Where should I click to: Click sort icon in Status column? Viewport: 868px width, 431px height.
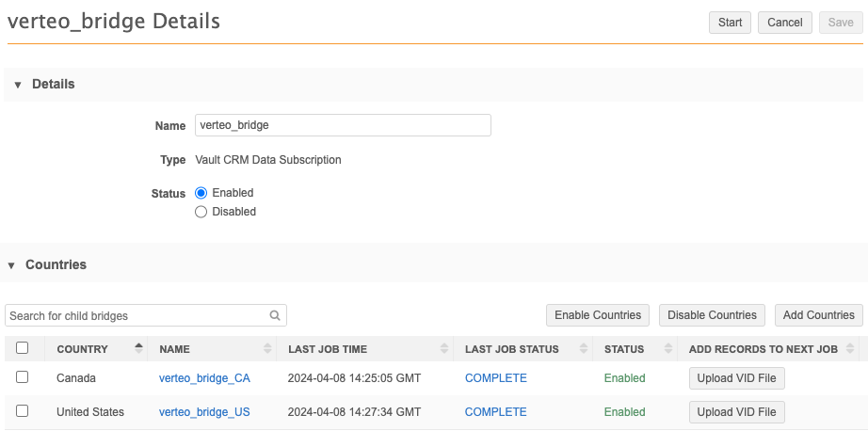[666, 349]
